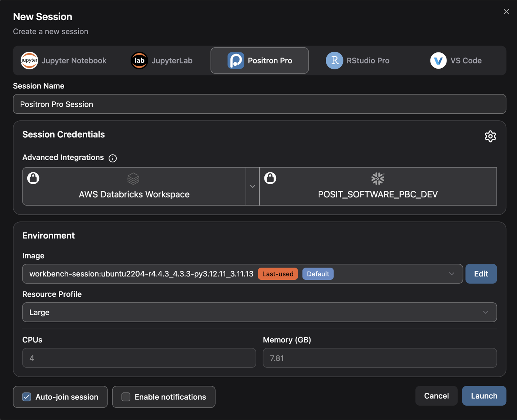Toggle the Auto-join session checkbox
Image resolution: width=517 pixels, height=420 pixels.
[27, 397]
